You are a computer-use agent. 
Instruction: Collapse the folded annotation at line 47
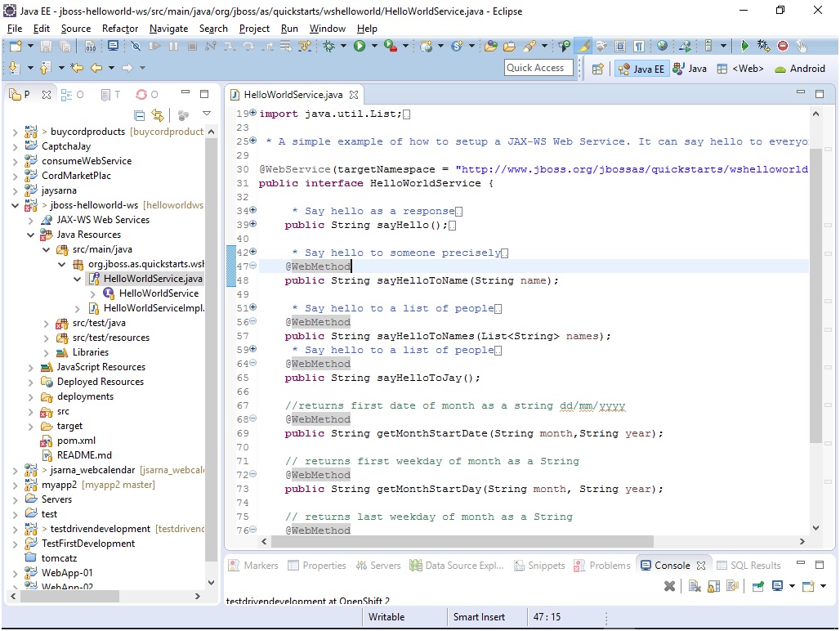click(252, 266)
